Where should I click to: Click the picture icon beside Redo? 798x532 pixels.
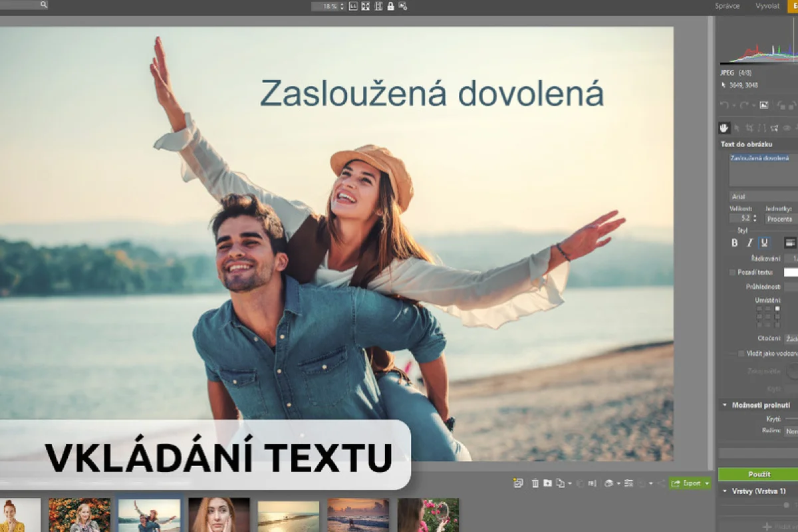pyautogui.click(x=764, y=105)
